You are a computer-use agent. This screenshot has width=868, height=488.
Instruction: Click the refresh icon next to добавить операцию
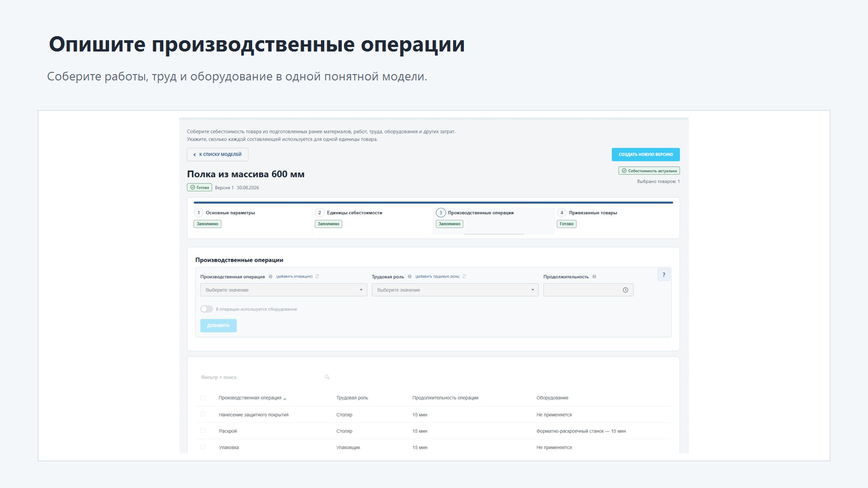tap(317, 277)
